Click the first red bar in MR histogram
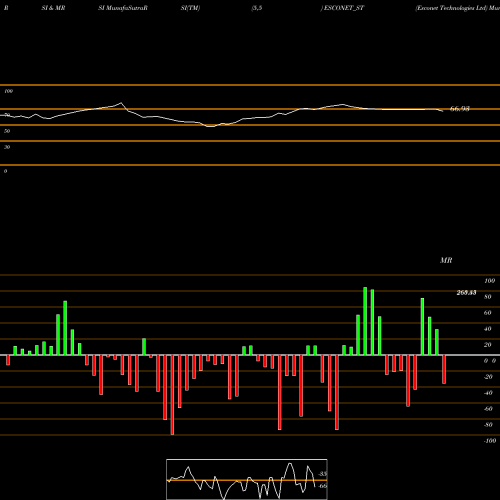This screenshot has height=500, width=500. click(8, 360)
